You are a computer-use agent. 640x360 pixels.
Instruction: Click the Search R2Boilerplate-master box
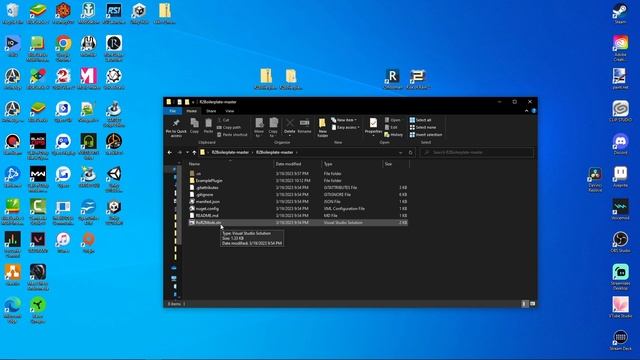click(x=477, y=153)
